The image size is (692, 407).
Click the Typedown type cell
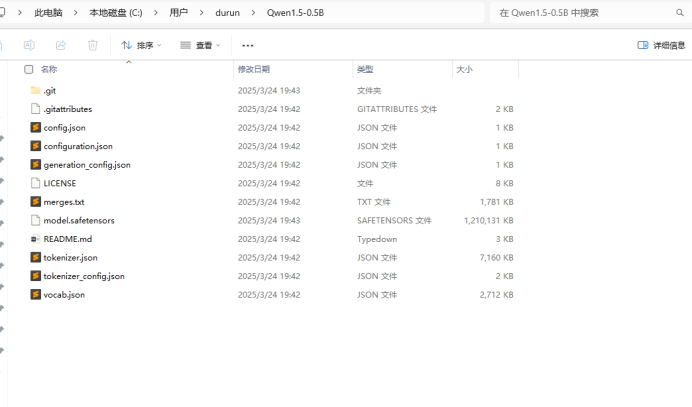377,239
